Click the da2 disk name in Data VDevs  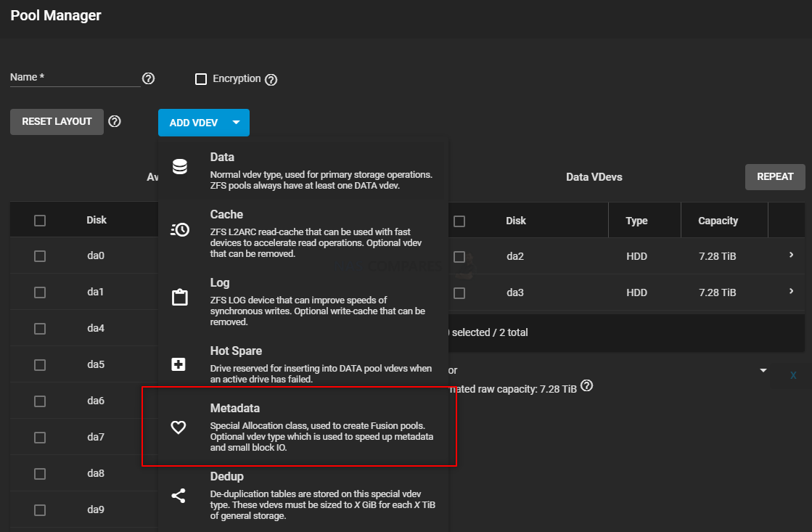pos(515,256)
